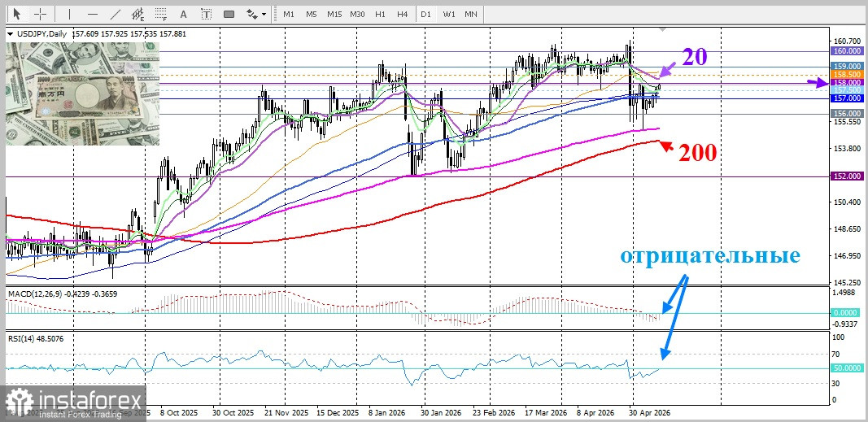Select the Fibonacci retracement tool

point(161,14)
